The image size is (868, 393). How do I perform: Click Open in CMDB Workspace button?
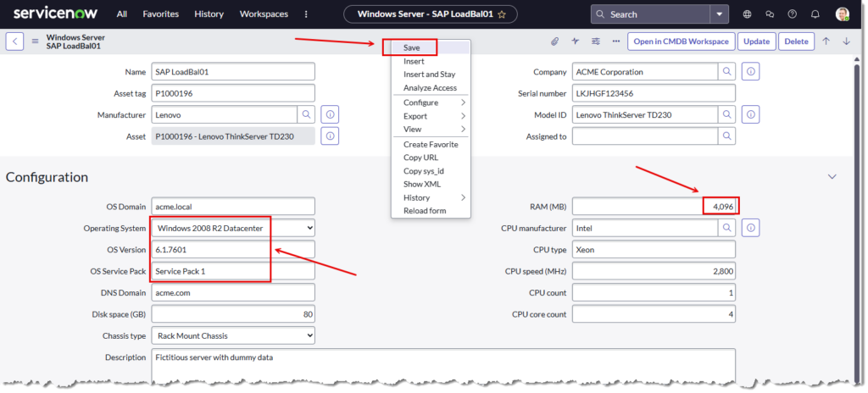(x=681, y=42)
